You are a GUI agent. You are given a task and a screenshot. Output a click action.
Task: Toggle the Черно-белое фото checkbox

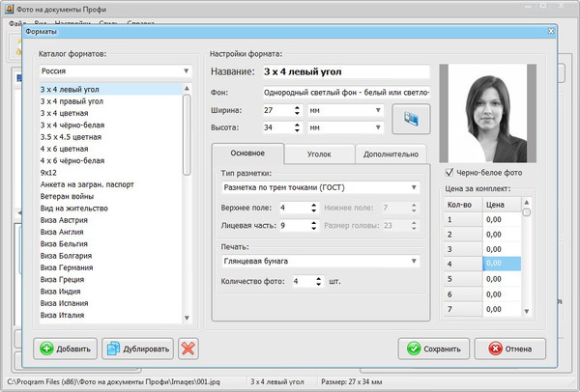446,172
